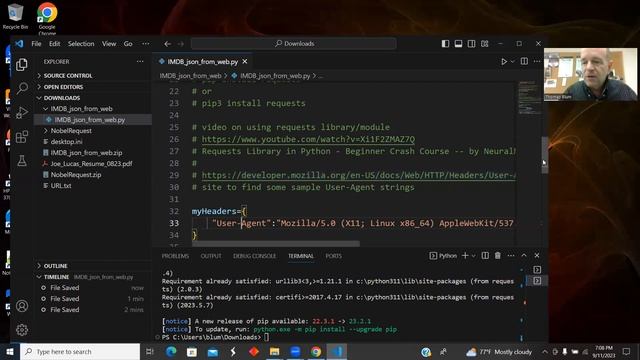
Task: Split the editor to the right
Action: (x=524, y=62)
